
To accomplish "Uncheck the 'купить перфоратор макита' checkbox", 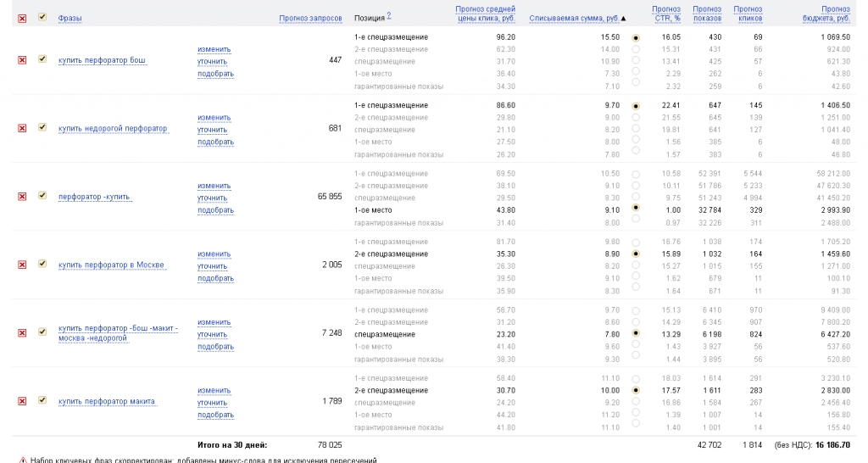I will [42, 400].
